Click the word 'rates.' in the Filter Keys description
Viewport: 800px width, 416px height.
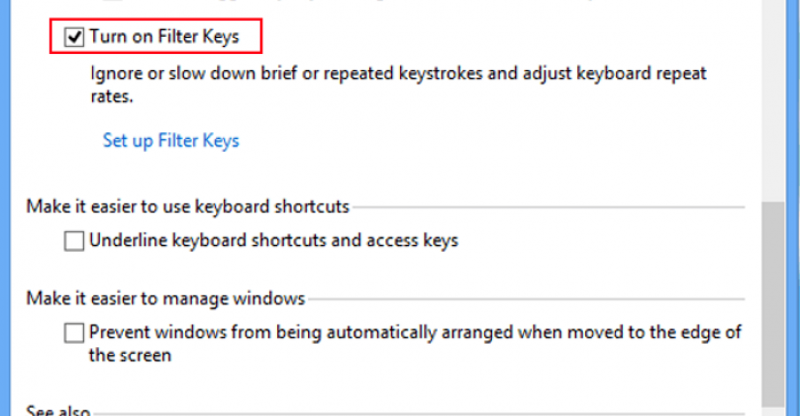click(x=111, y=97)
